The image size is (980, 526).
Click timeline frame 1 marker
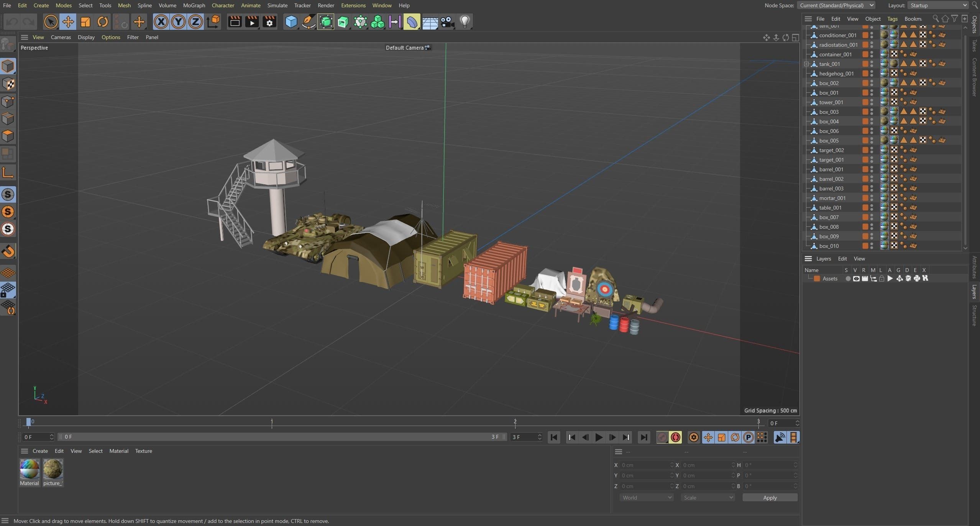[x=272, y=423]
